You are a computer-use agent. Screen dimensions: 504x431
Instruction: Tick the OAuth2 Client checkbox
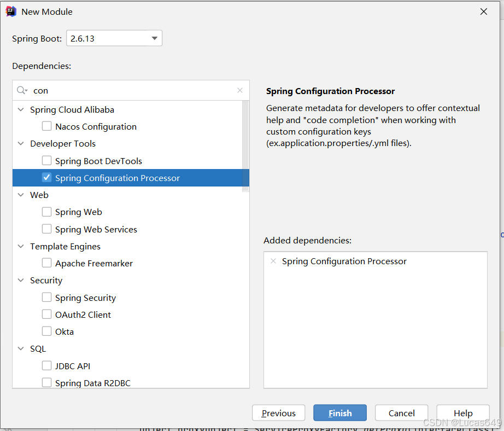click(x=46, y=314)
